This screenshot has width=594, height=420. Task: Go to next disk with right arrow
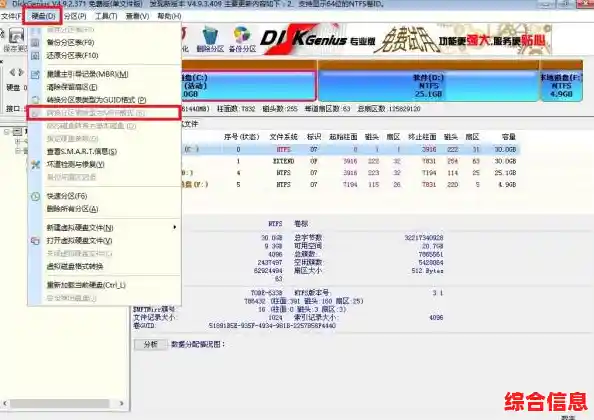tap(21, 72)
